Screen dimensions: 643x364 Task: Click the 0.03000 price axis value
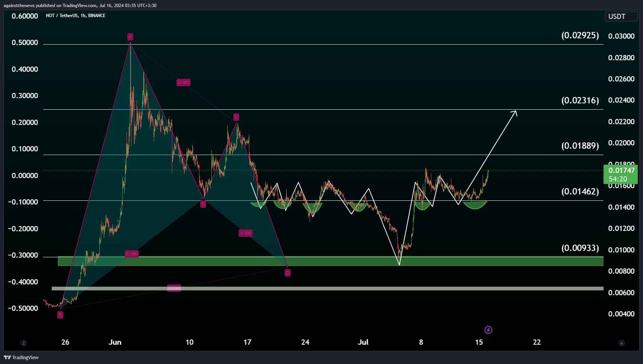coord(621,36)
